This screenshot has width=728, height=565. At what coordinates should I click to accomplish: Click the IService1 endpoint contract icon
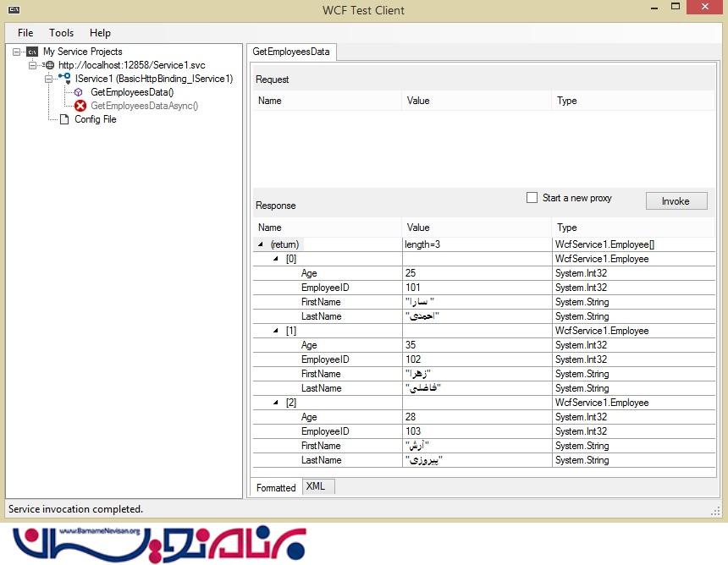pyautogui.click(x=64, y=79)
